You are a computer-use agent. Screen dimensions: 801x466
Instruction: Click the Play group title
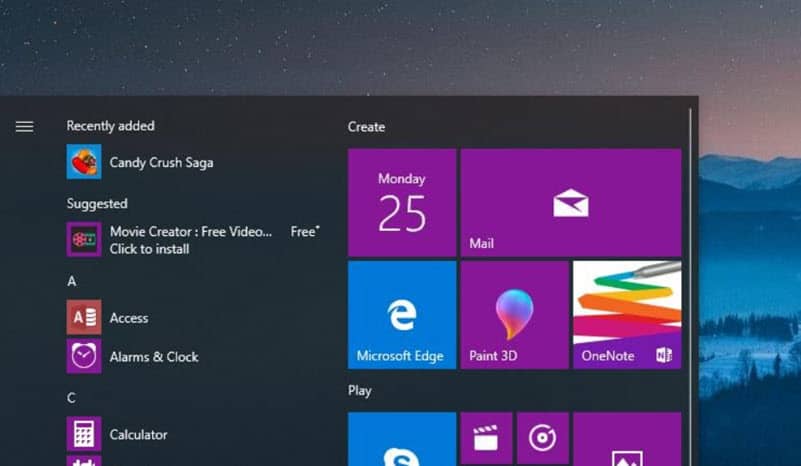(360, 390)
